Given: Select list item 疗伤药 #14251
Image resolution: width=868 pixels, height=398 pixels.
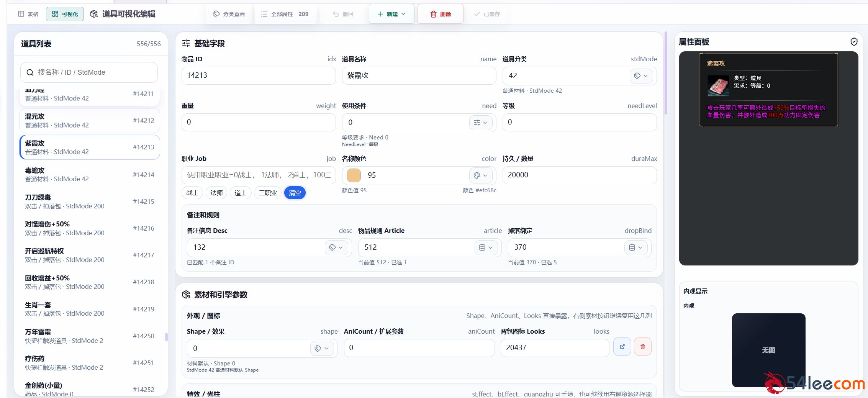Looking at the screenshot, I should pos(90,363).
